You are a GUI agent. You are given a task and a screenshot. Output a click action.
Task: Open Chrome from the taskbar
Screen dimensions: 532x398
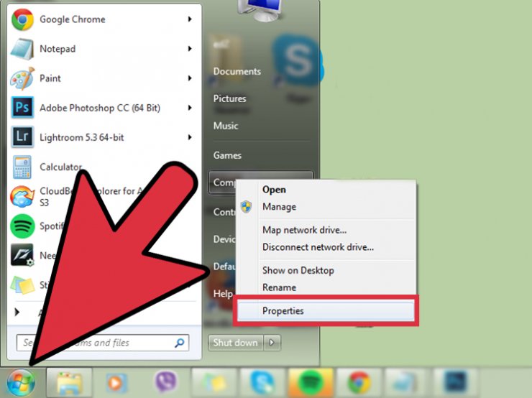358,381
